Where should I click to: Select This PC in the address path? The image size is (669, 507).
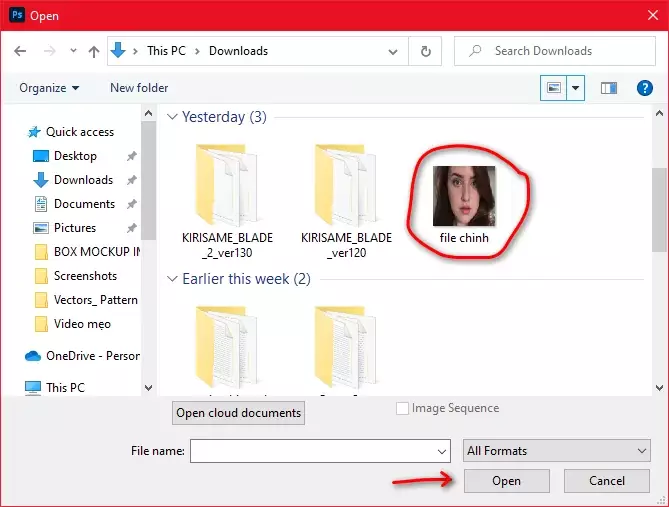pyautogui.click(x=166, y=51)
